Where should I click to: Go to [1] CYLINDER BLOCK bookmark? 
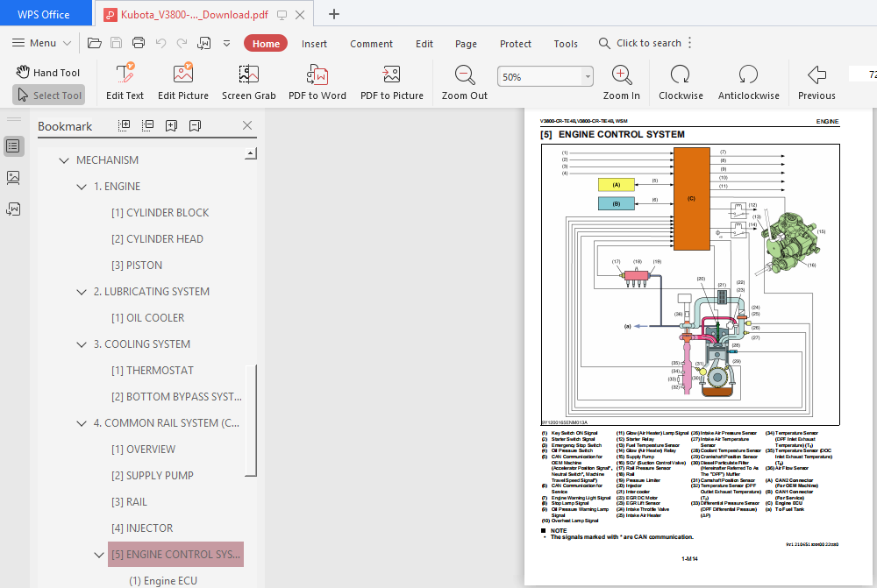[x=160, y=212]
